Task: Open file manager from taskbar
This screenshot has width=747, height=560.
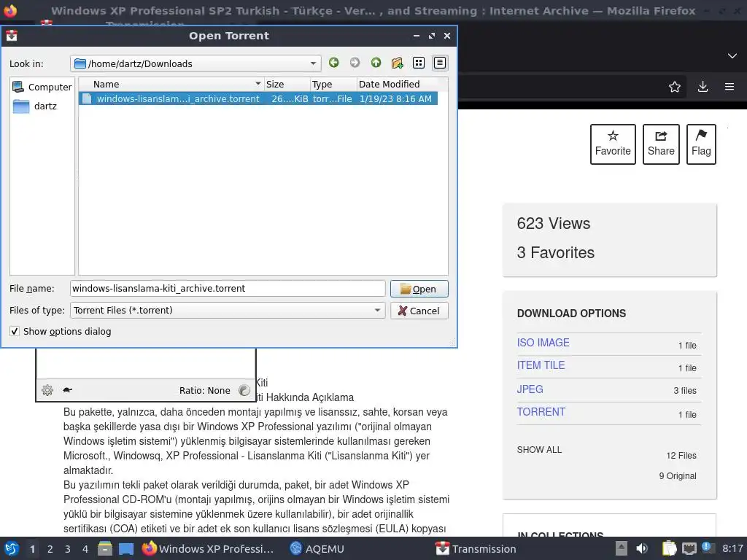Action: pos(105,548)
